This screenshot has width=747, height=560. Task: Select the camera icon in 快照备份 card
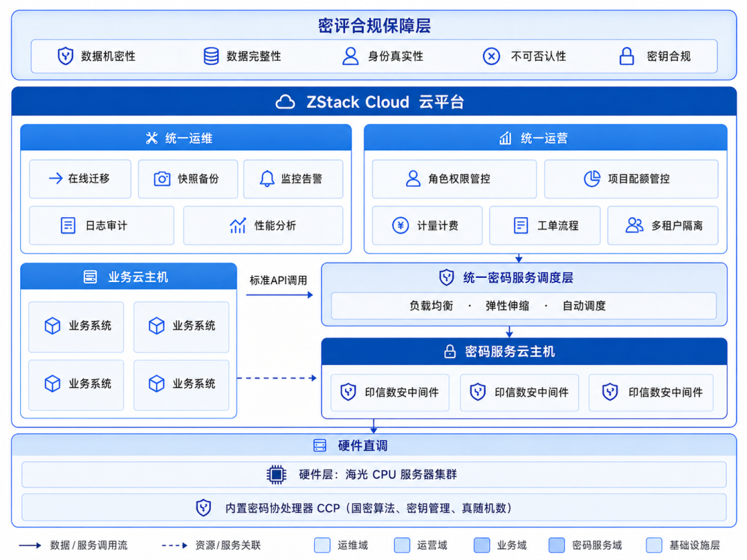tap(162, 178)
